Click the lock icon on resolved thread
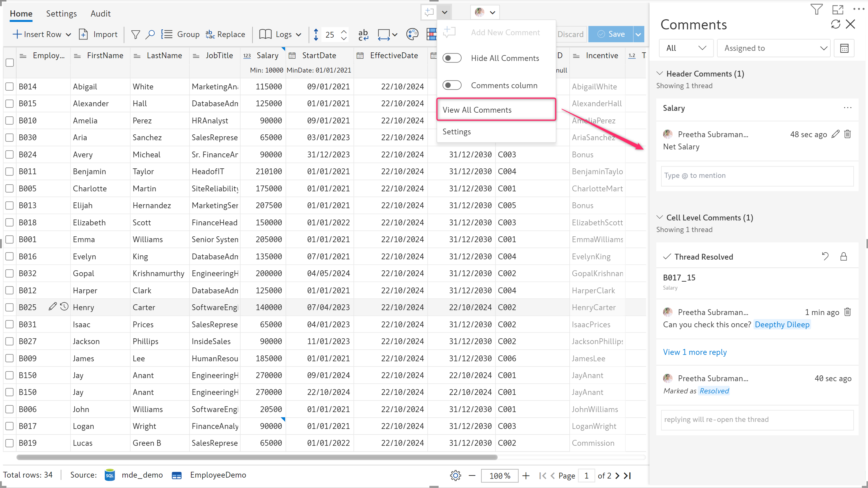Viewport: 868px width, 488px height. [844, 257]
